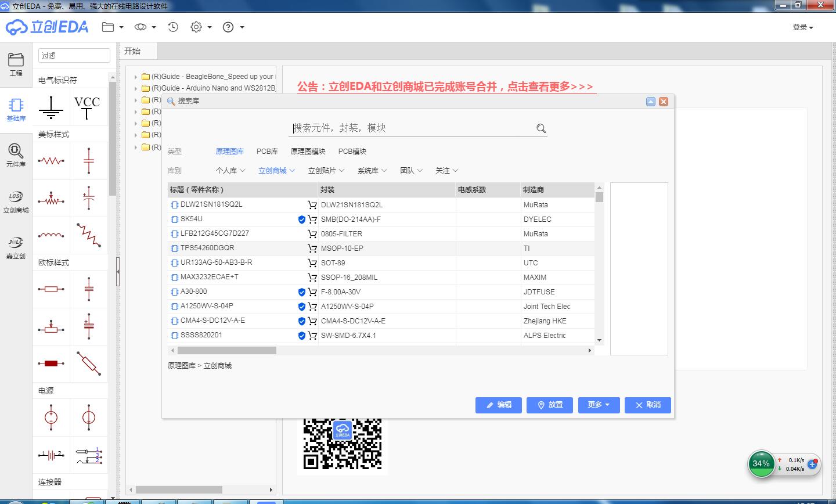Expand the 团队 dropdown

coord(411,171)
